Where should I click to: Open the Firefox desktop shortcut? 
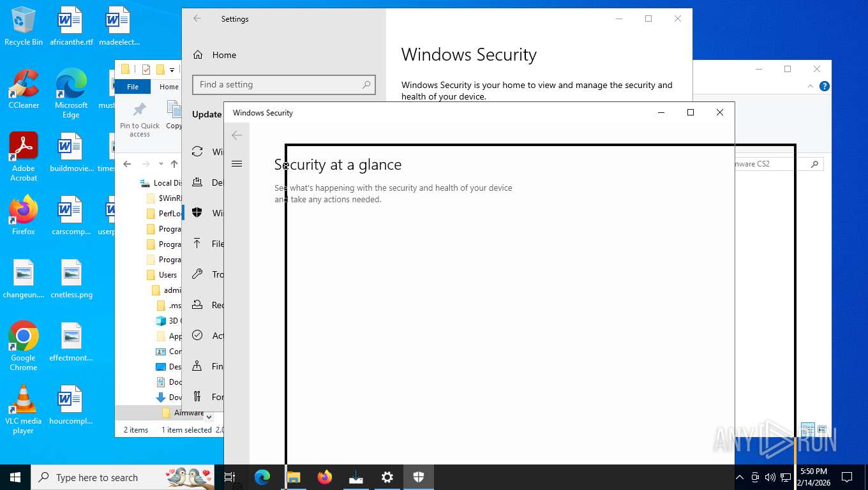pos(24,216)
